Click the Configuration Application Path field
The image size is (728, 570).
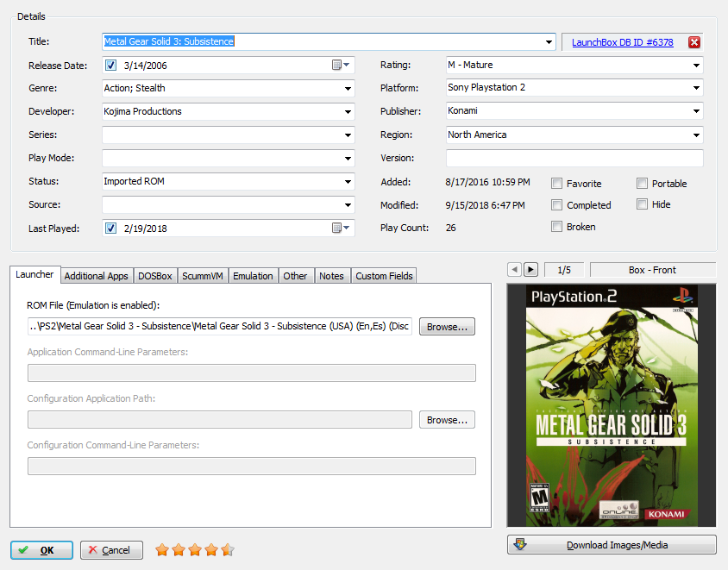(220, 420)
